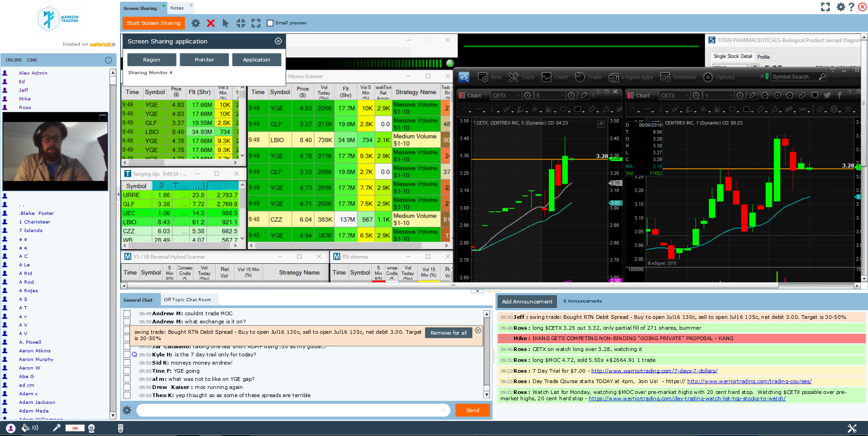Image resolution: width=868 pixels, height=436 pixels.
Task: Enable the Small preview checkbox
Action: pos(270,23)
